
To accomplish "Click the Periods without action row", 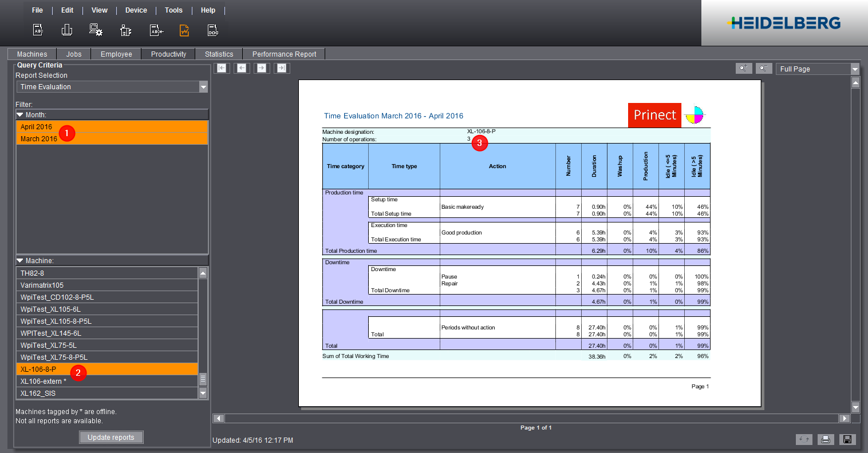I will tap(516, 328).
